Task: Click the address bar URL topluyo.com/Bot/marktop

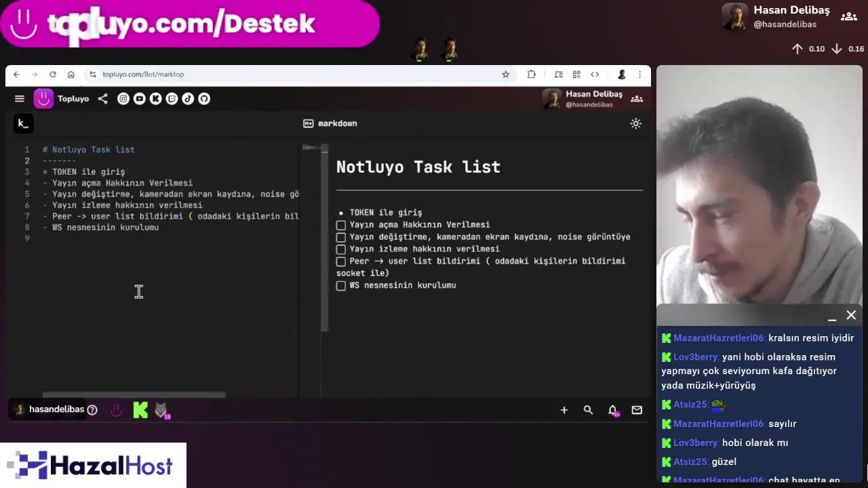Action: (144, 75)
